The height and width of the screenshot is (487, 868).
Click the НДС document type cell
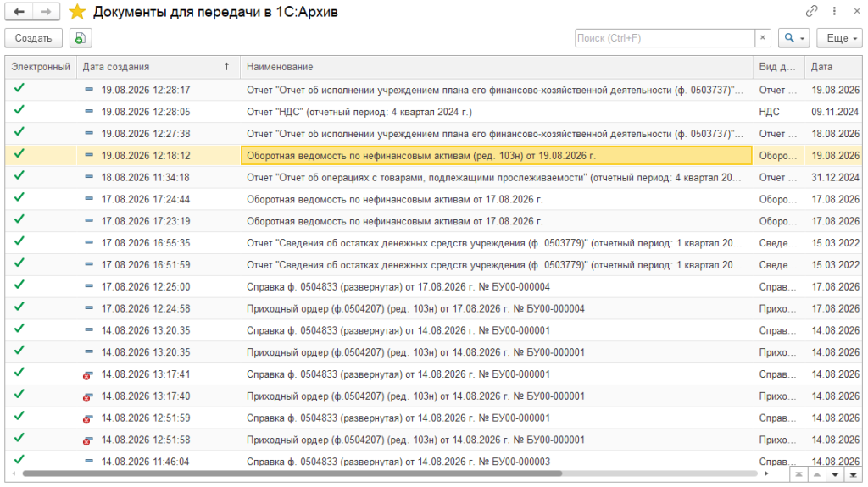(x=777, y=112)
